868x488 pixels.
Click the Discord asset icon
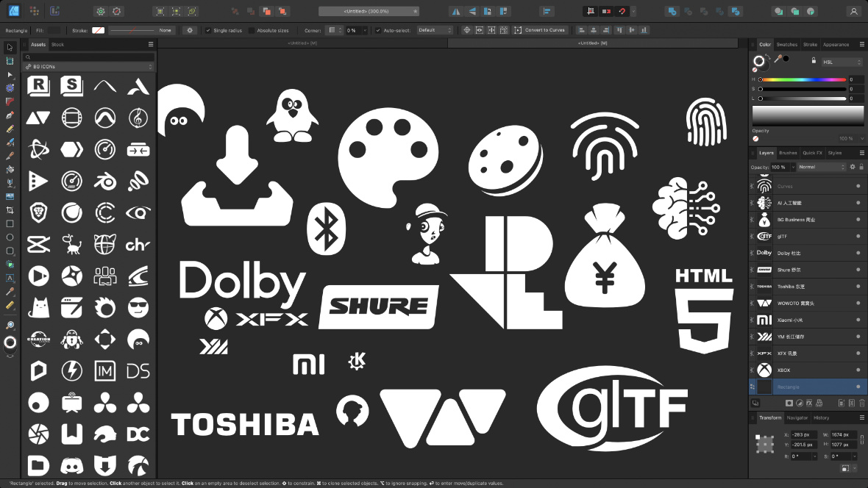[71, 464]
